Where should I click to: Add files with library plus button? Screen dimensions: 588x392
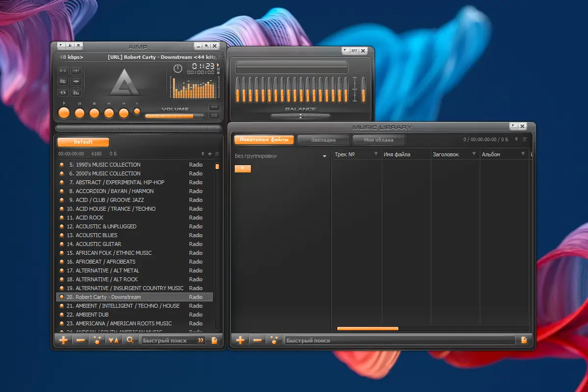[x=240, y=341]
